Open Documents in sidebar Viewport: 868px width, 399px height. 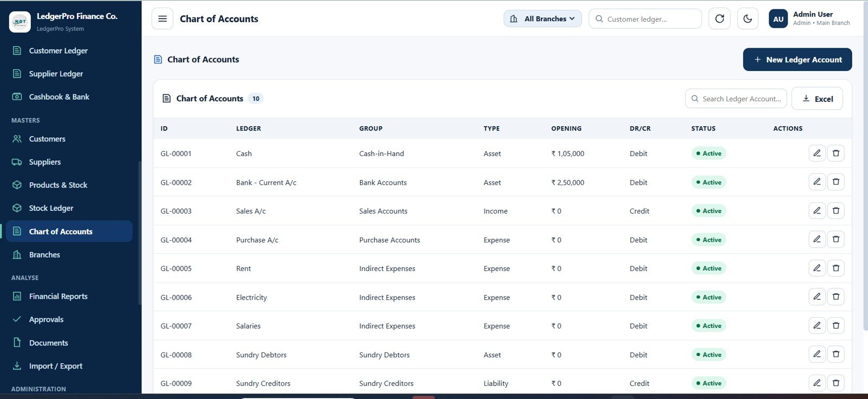point(69,343)
